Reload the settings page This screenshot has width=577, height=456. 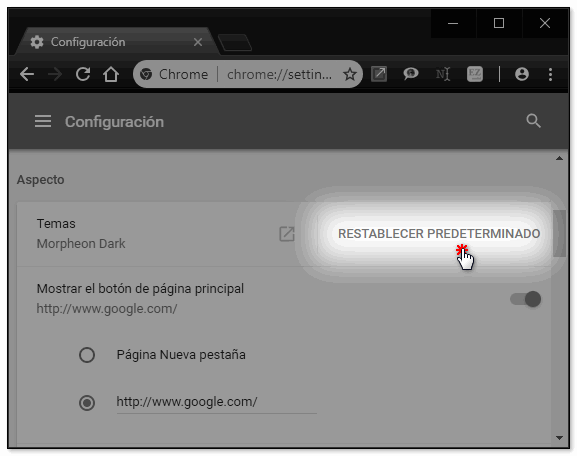tap(83, 74)
